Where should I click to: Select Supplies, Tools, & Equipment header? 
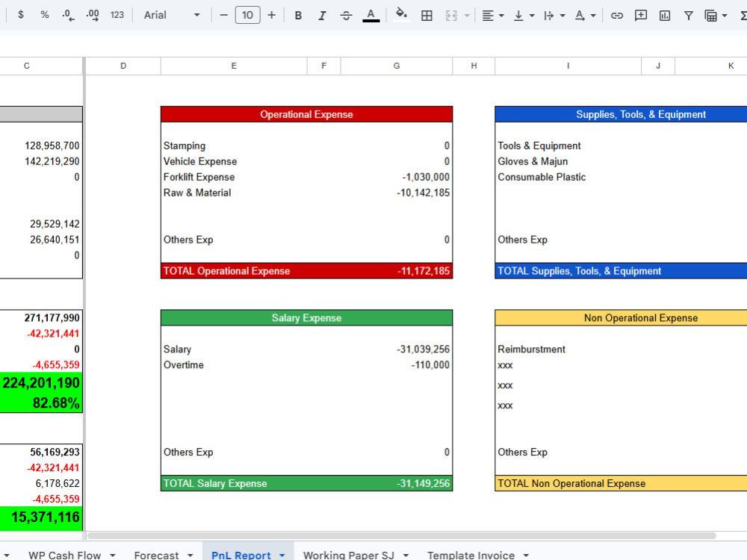pyautogui.click(x=622, y=114)
